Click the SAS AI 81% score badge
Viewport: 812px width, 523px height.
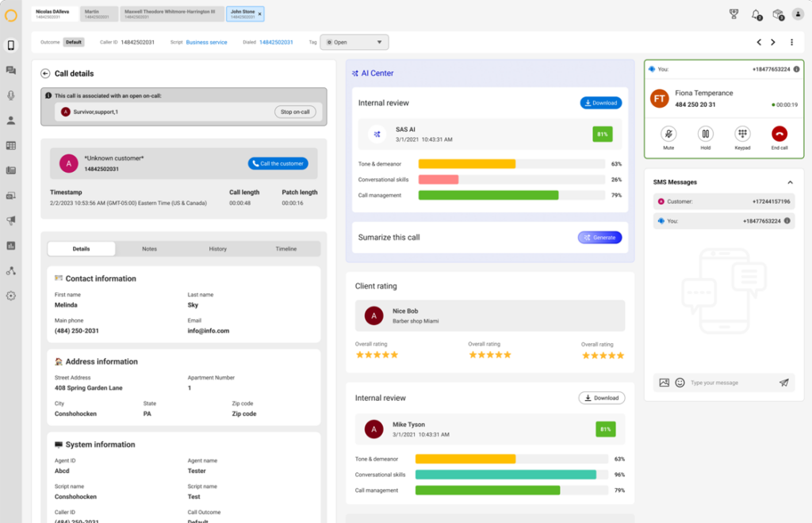(603, 134)
